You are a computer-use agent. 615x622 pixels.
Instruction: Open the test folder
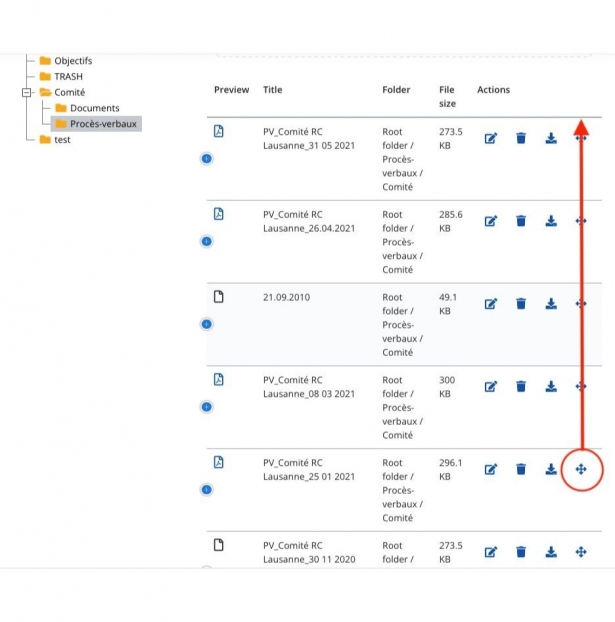[x=62, y=140]
